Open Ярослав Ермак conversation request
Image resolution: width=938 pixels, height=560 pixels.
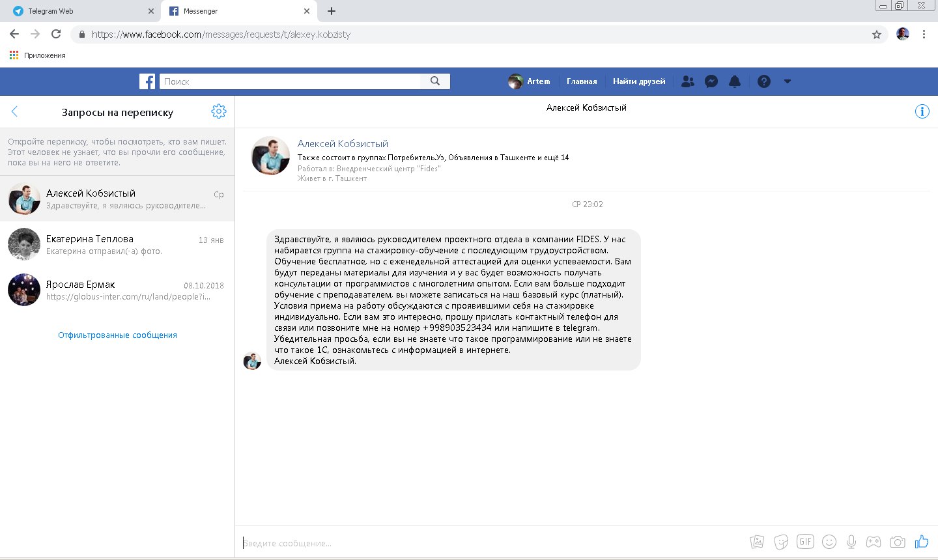(117, 290)
